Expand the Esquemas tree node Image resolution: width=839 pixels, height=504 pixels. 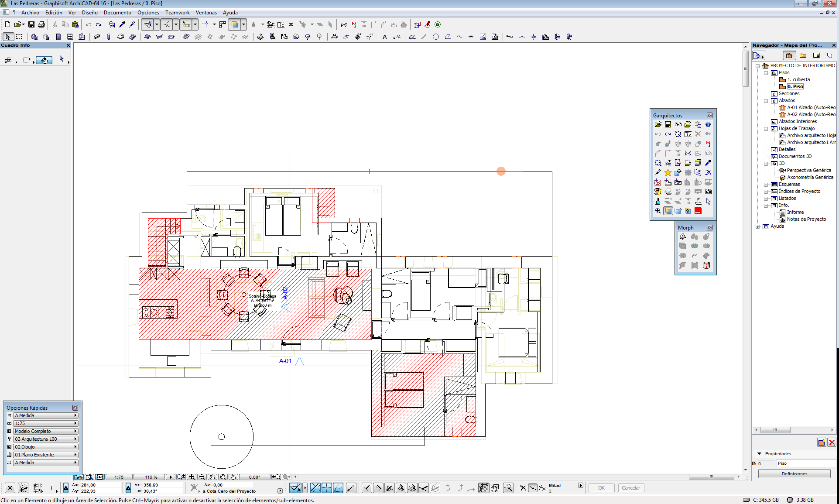[x=767, y=184]
